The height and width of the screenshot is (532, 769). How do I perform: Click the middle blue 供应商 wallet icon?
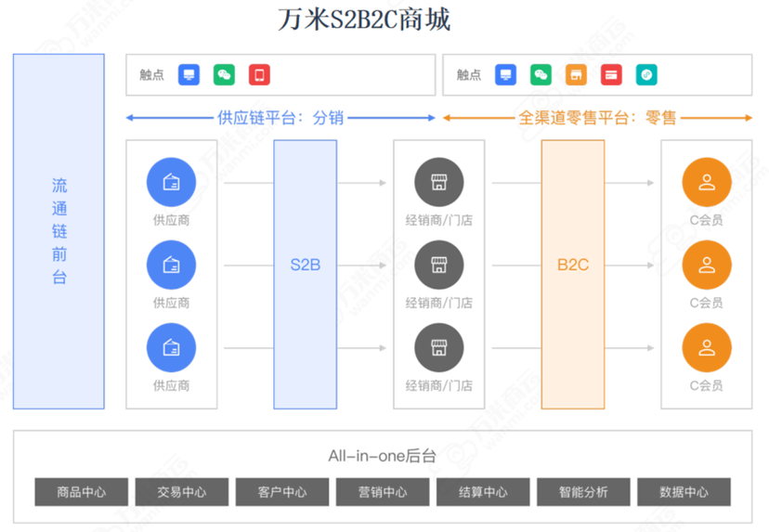click(x=171, y=266)
